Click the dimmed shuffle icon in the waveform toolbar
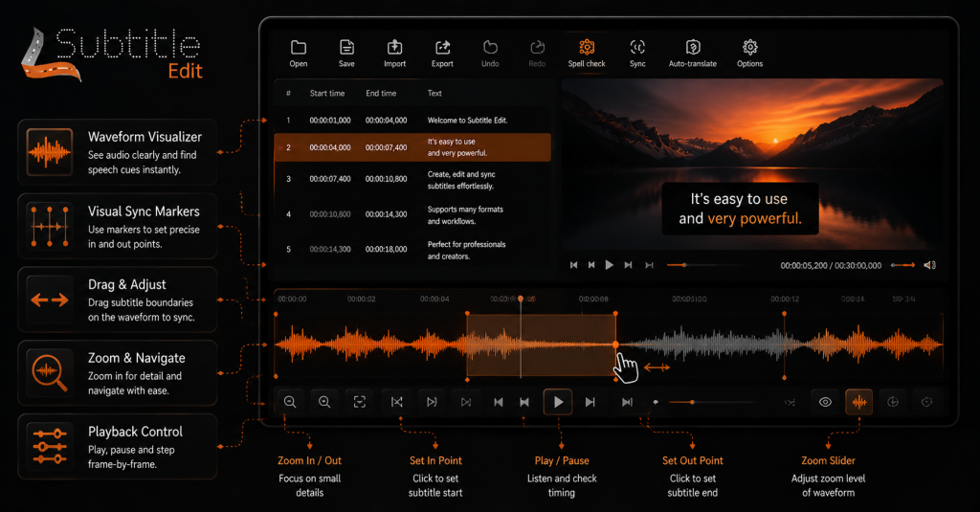The image size is (980, 512). (x=790, y=403)
